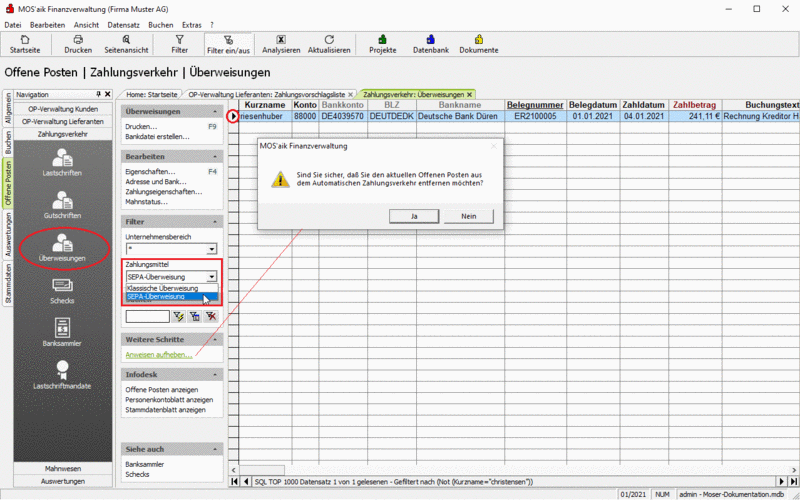Click the warning icon in dialog
The width and height of the screenshot is (800, 500).
point(280,179)
